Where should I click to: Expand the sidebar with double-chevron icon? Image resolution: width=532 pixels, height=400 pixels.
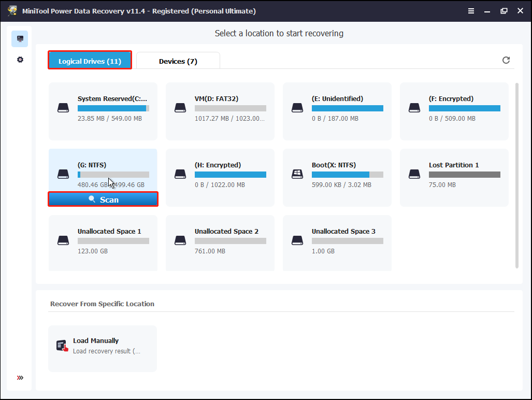[x=20, y=378]
